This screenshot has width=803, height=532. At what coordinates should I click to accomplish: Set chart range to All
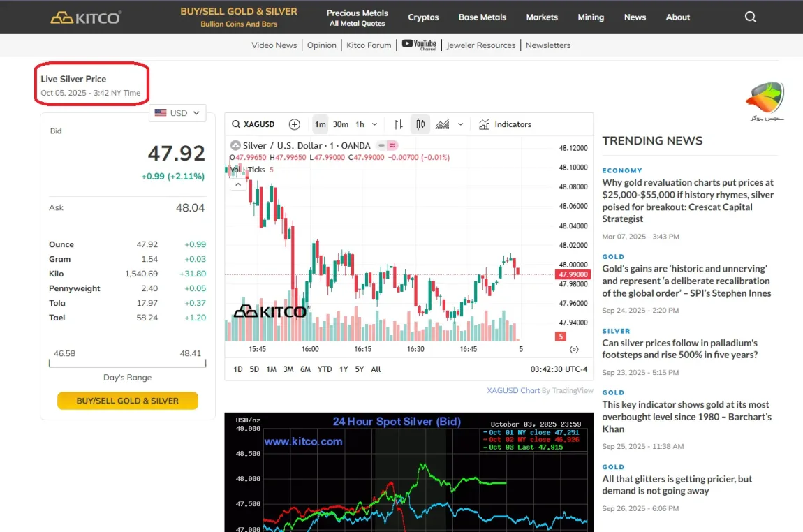[x=376, y=369]
